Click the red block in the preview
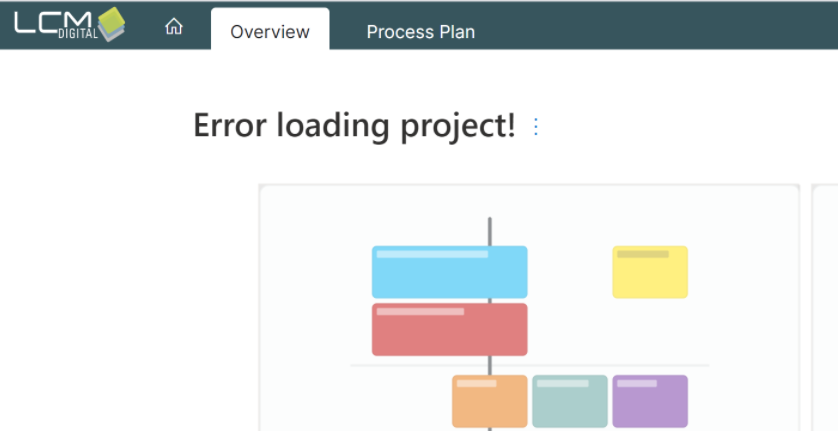This screenshot has height=431, width=838. (449, 335)
